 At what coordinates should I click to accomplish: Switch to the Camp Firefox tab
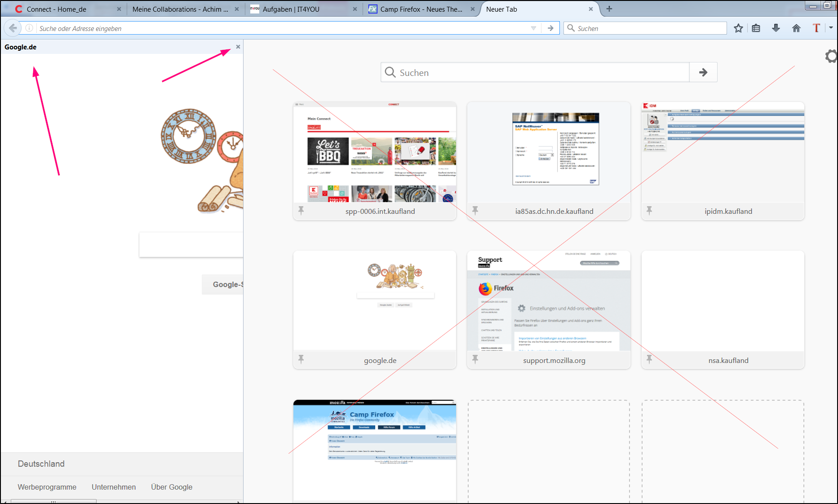coord(421,9)
